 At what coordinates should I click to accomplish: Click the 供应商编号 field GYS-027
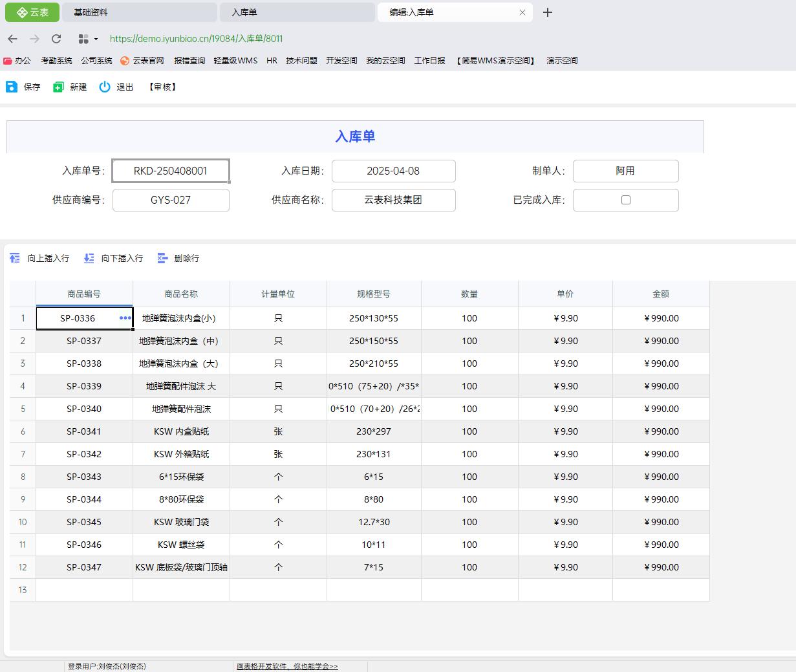(171, 200)
